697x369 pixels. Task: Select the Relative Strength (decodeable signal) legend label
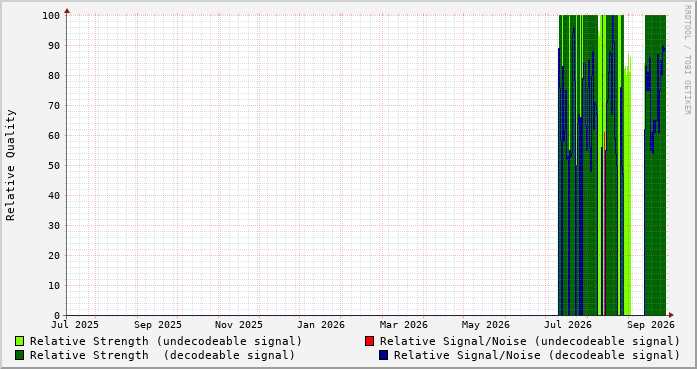[162, 355]
